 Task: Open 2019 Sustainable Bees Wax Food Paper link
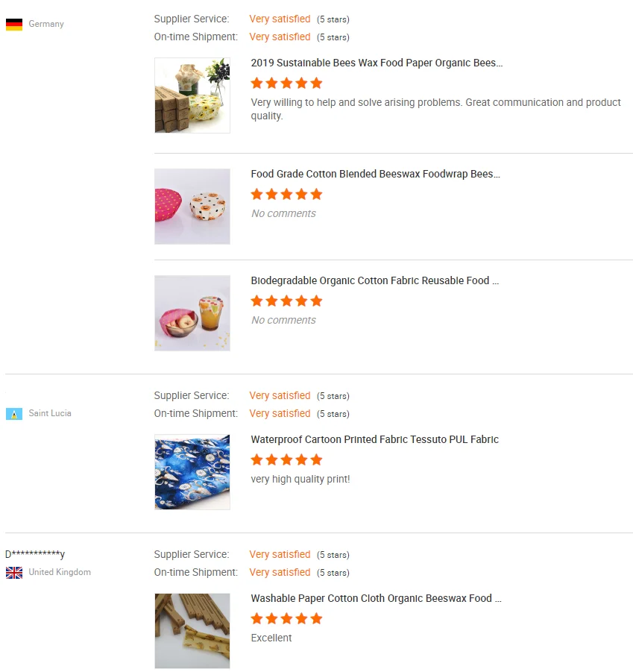(x=377, y=63)
